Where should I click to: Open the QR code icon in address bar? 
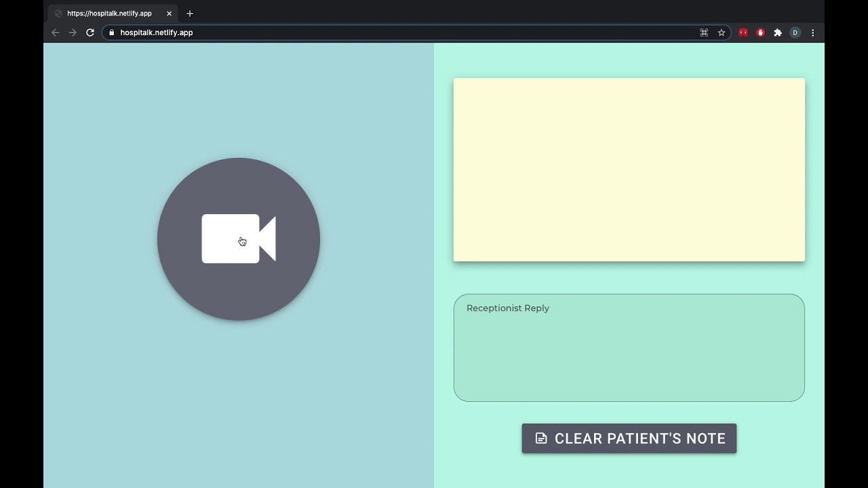[704, 33]
